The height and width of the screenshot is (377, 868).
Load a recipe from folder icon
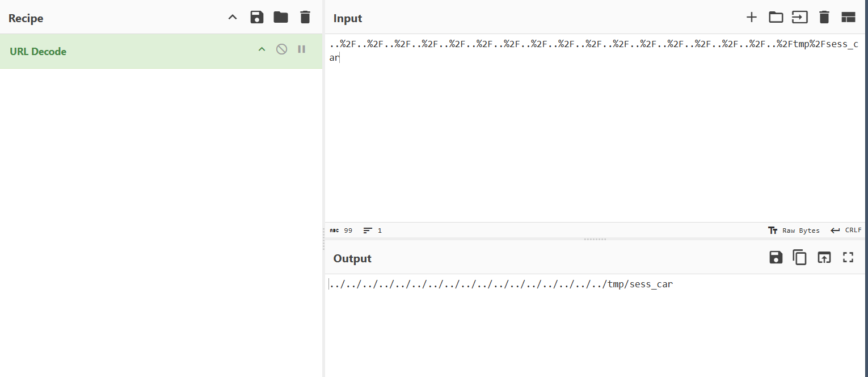[281, 17]
